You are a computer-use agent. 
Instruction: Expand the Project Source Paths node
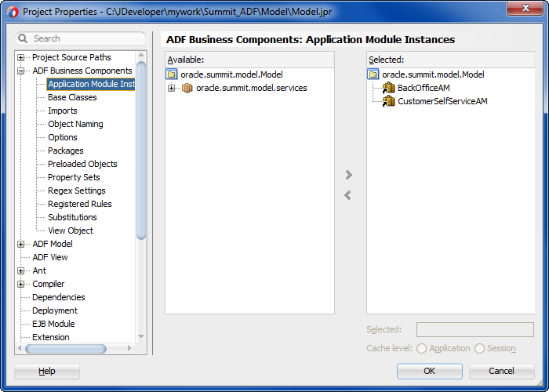click(x=20, y=57)
